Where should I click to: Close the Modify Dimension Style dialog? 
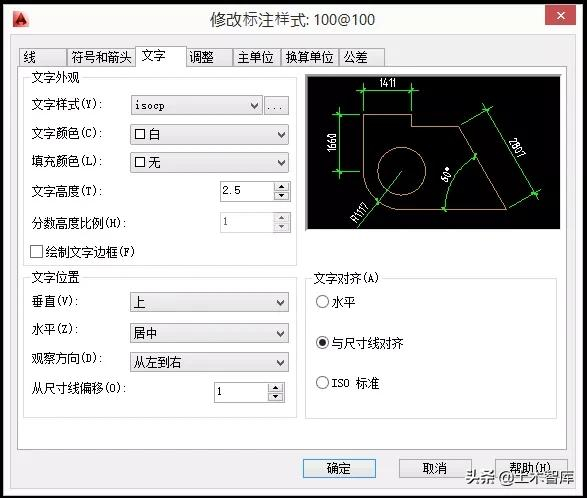click(560, 16)
